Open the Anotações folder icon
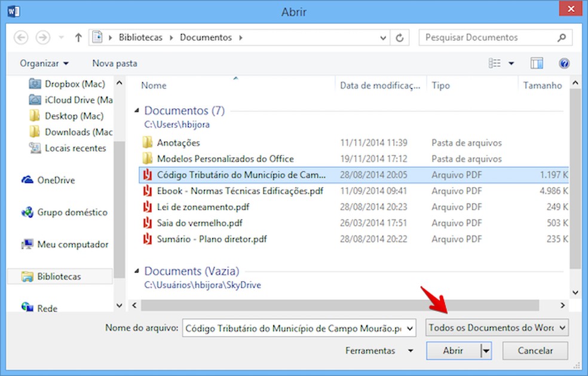 tap(147, 143)
